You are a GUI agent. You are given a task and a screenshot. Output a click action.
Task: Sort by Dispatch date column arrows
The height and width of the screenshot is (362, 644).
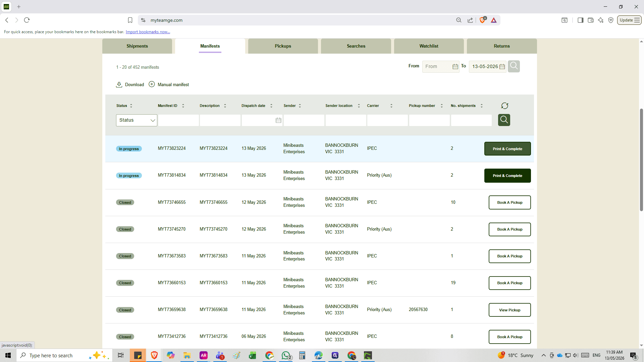point(271,106)
